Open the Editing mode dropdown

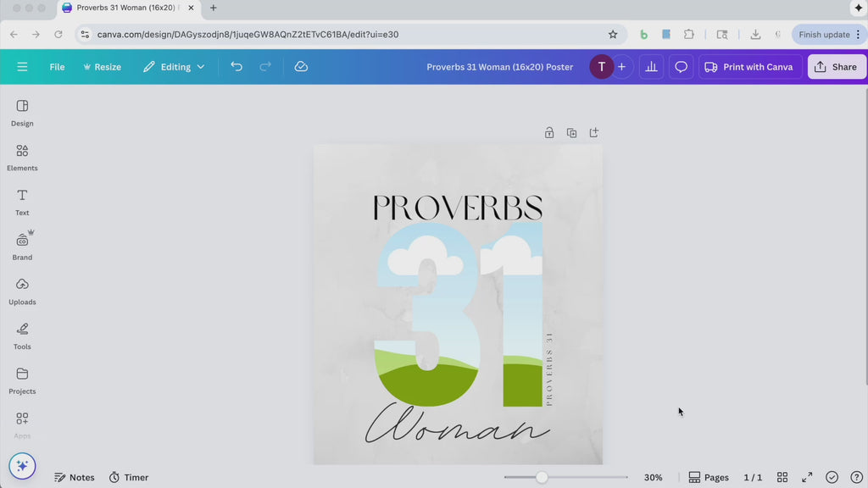point(174,66)
